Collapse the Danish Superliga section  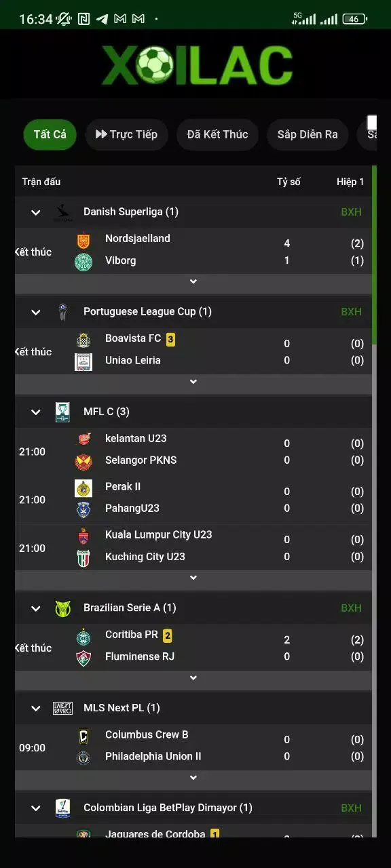36,212
